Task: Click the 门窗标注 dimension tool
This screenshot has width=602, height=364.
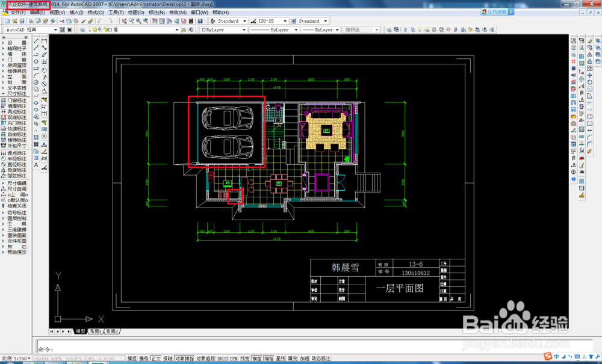Action: point(16,100)
